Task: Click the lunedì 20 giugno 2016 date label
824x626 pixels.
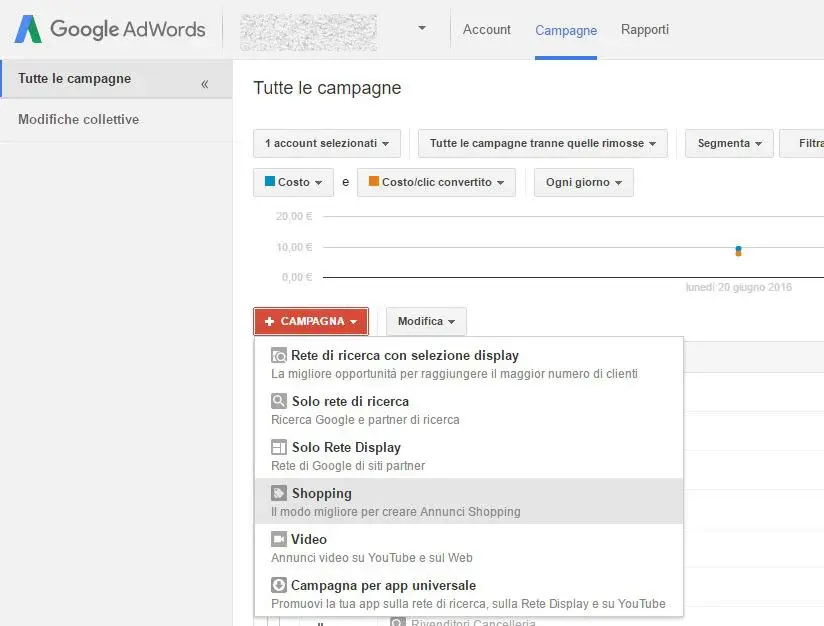Action: click(x=738, y=287)
